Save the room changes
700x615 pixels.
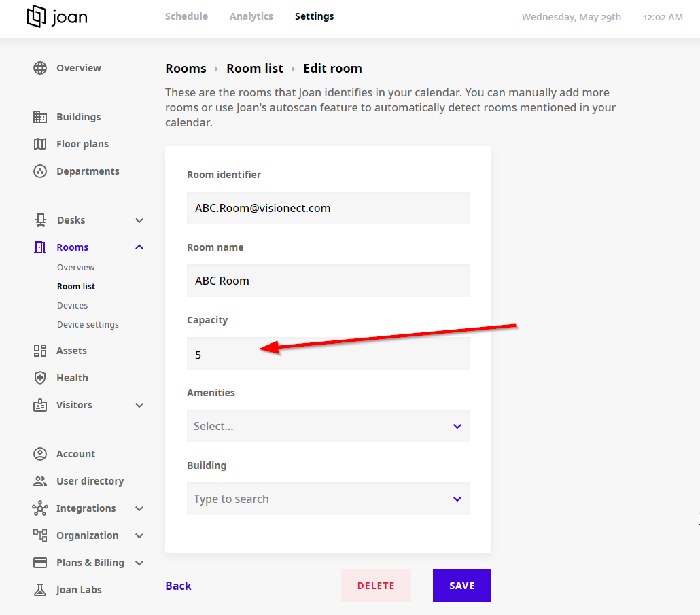[462, 586]
